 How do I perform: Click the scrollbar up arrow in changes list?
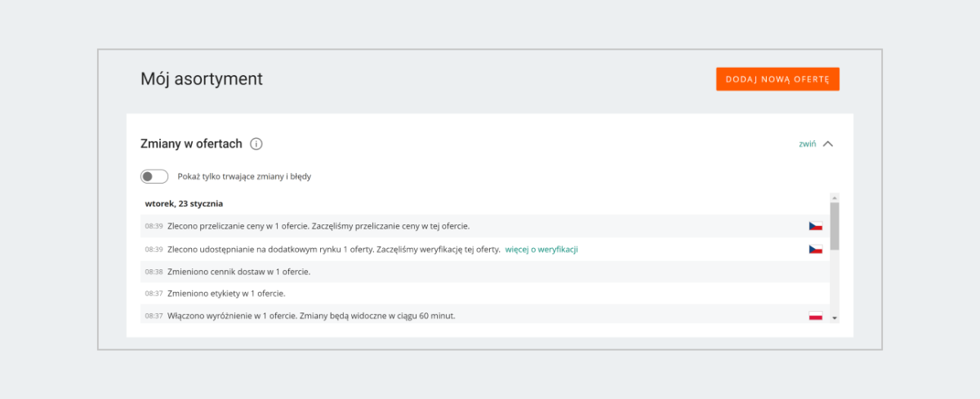(x=835, y=197)
